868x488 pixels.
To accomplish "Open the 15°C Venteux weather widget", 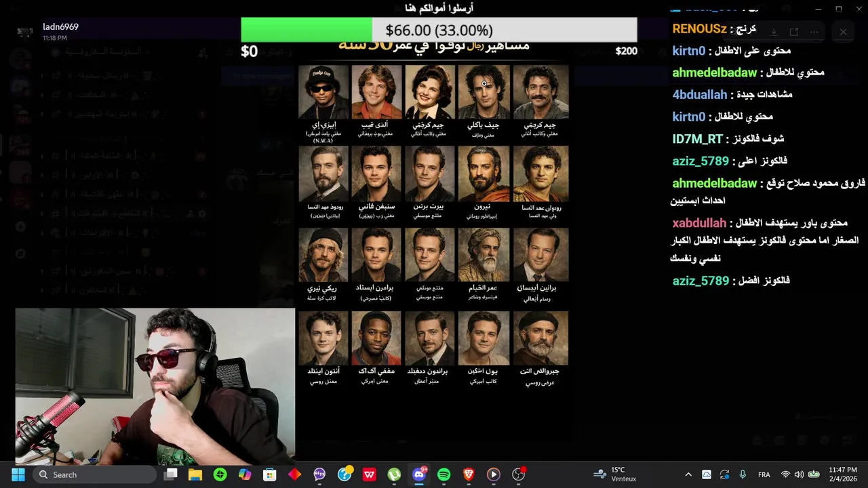I will [x=614, y=474].
